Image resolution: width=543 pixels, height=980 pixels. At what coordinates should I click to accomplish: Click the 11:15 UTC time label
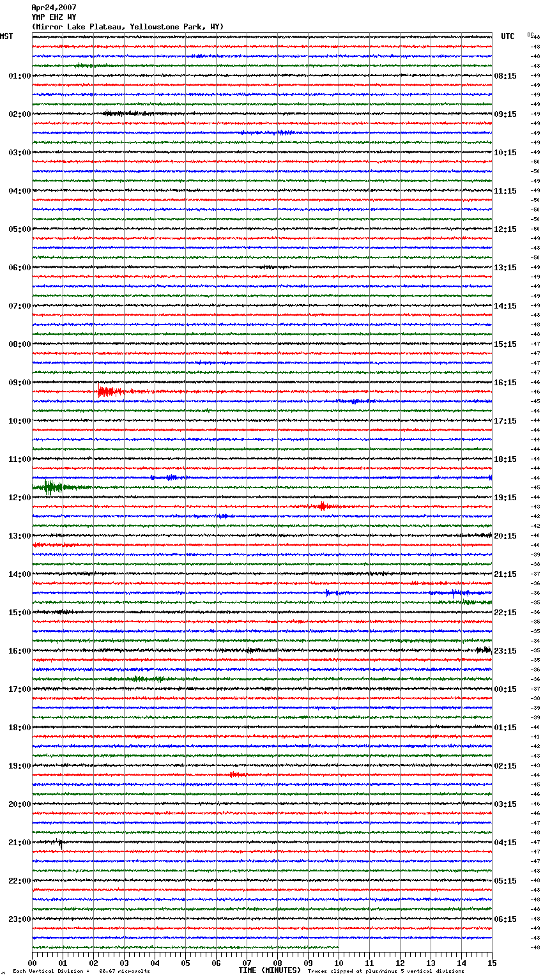click(x=505, y=191)
